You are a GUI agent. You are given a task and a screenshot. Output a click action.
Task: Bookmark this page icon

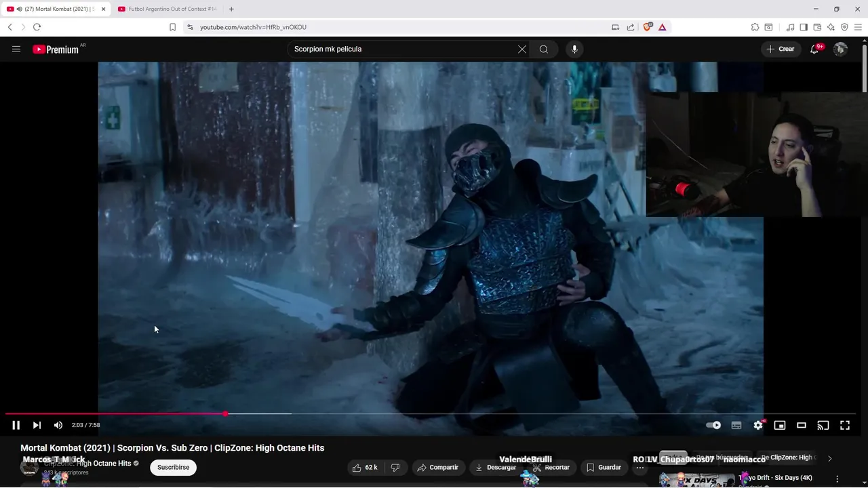[172, 27]
